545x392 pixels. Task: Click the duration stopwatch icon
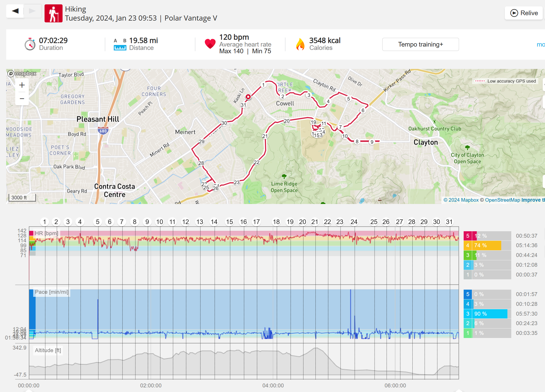(30, 44)
